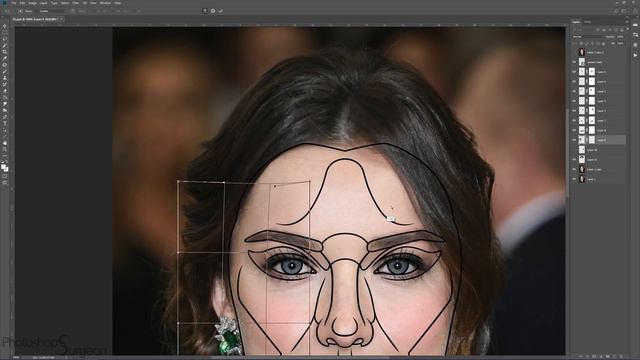This screenshot has width=640, height=360.
Task: Open the Warp preset dropdown in options bar
Action: coord(53,11)
